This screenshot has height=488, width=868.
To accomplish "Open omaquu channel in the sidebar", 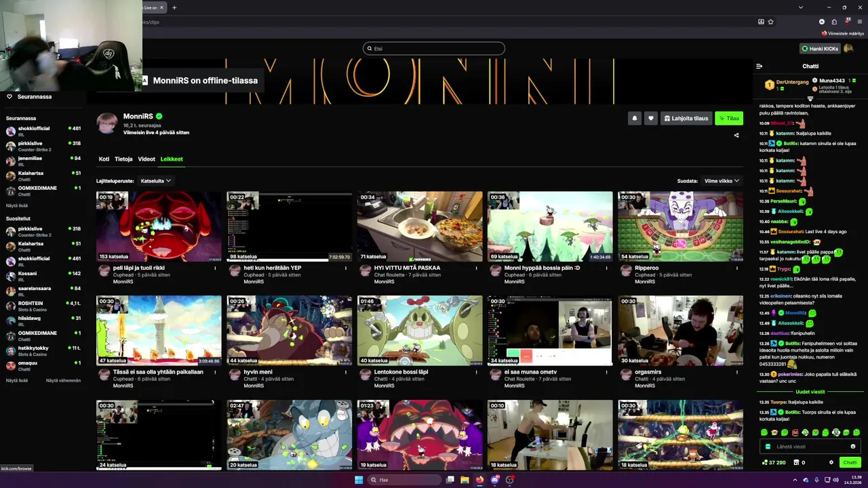I will tap(43, 365).
